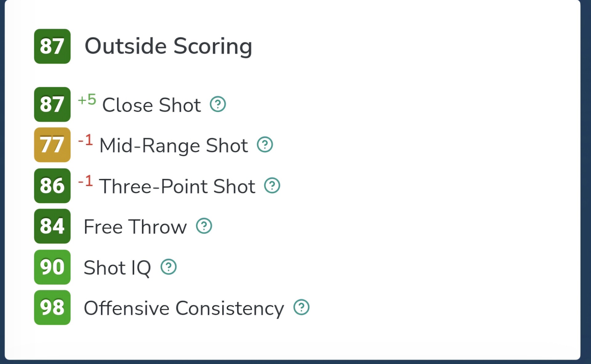Click the 98 Offensive Consistency rating badge

pos(52,307)
